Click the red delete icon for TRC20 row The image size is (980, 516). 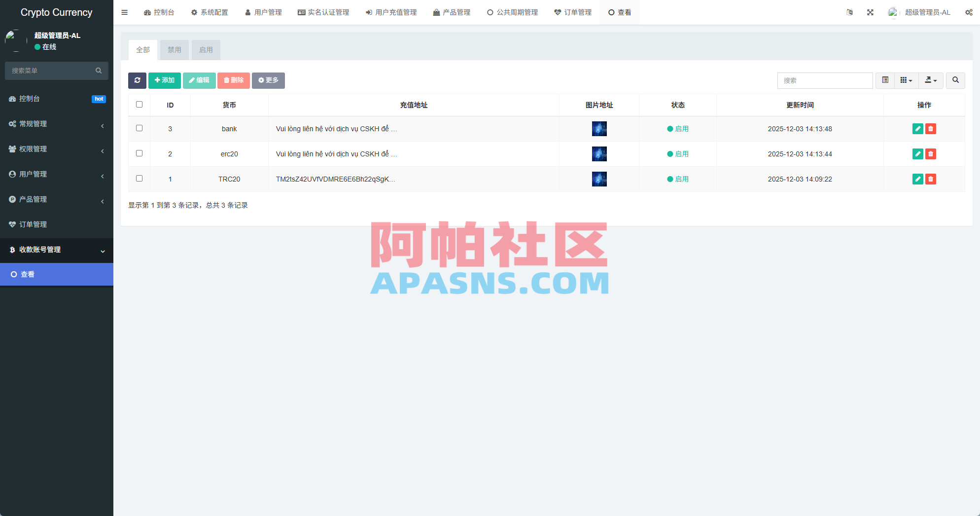(931, 179)
